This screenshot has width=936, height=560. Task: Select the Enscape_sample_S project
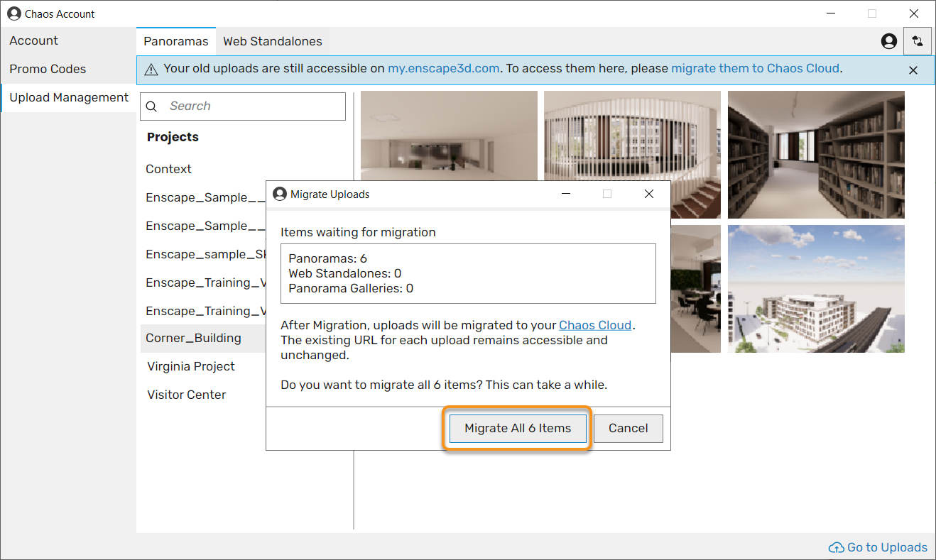coord(205,254)
